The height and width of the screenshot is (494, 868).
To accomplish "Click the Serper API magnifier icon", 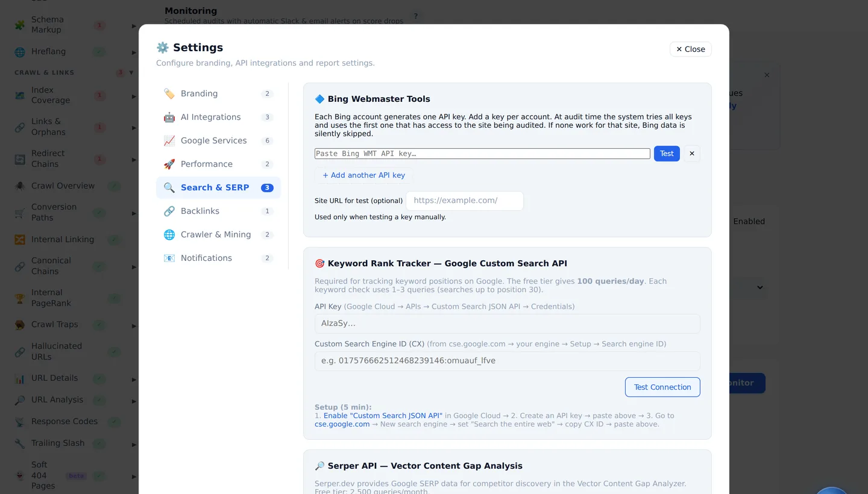I will tap(319, 466).
